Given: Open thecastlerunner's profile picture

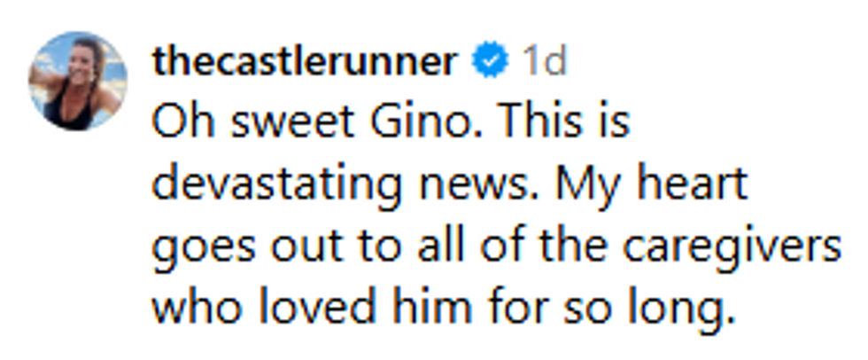Looking at the screenshot, I should tap(78, 82).
